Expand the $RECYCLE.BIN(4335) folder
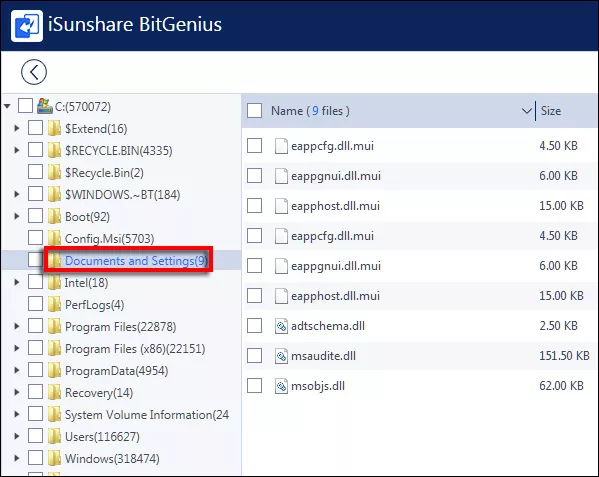 [x=17, y=150]
